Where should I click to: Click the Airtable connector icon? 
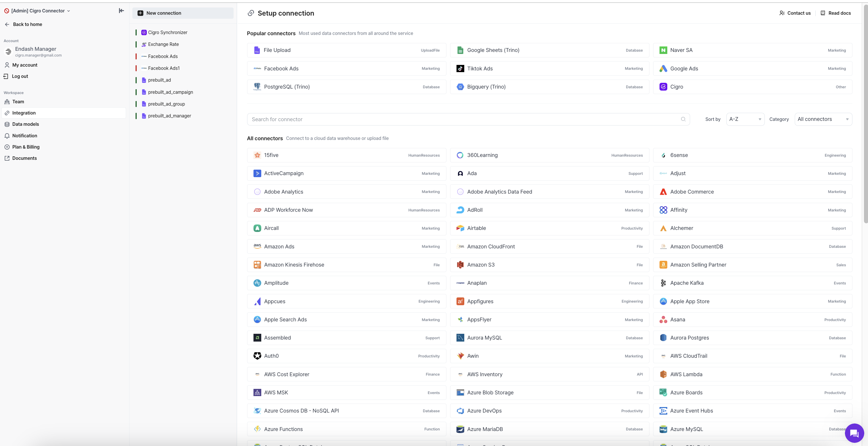460,228
